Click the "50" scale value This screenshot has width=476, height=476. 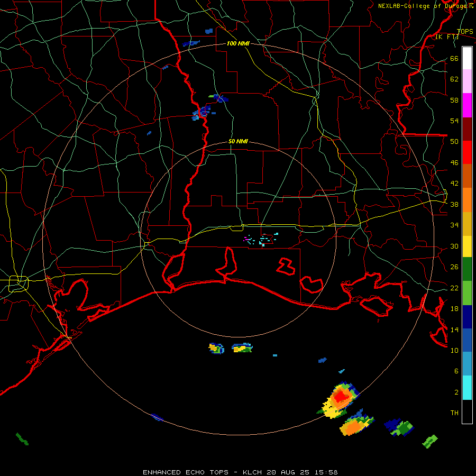454,141
